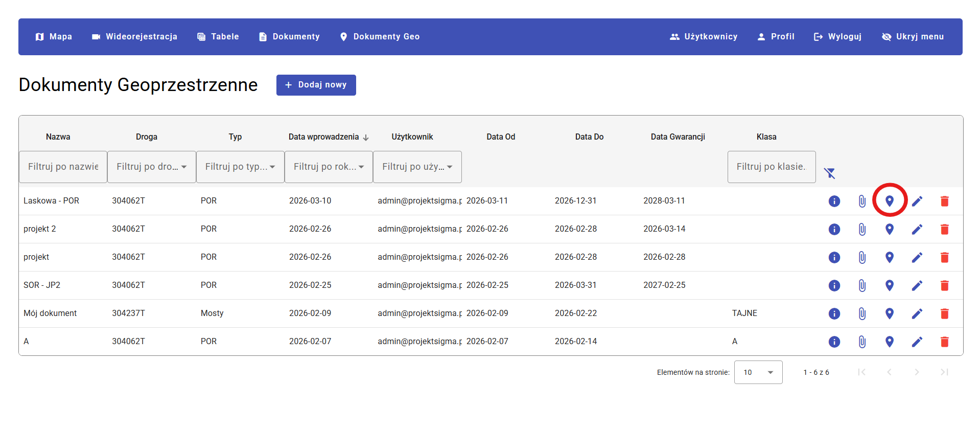Edit the SOR - JP2 document
Screen dimensions: 980x428
[x=917, y=285]
